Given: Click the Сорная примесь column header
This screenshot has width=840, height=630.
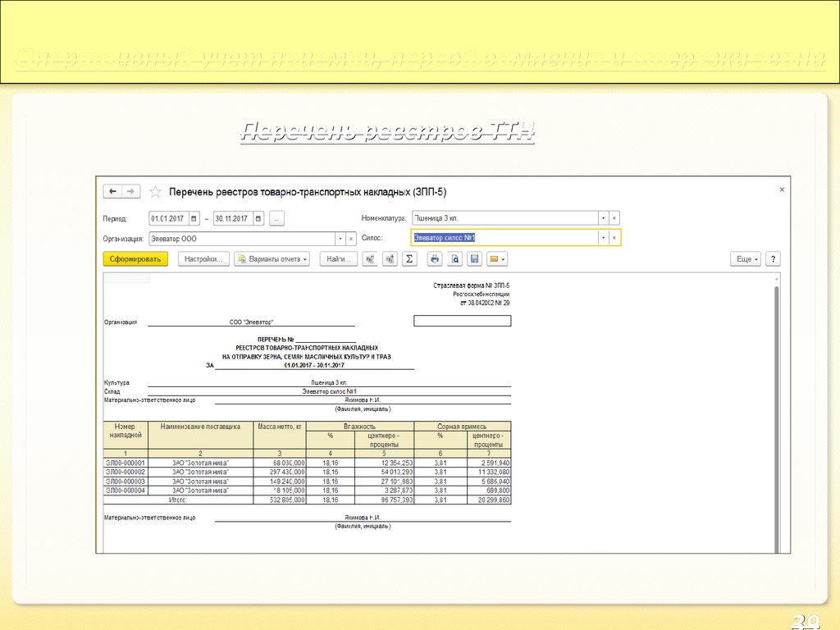Looking at the screenshot, I should (x=462, y=427).
